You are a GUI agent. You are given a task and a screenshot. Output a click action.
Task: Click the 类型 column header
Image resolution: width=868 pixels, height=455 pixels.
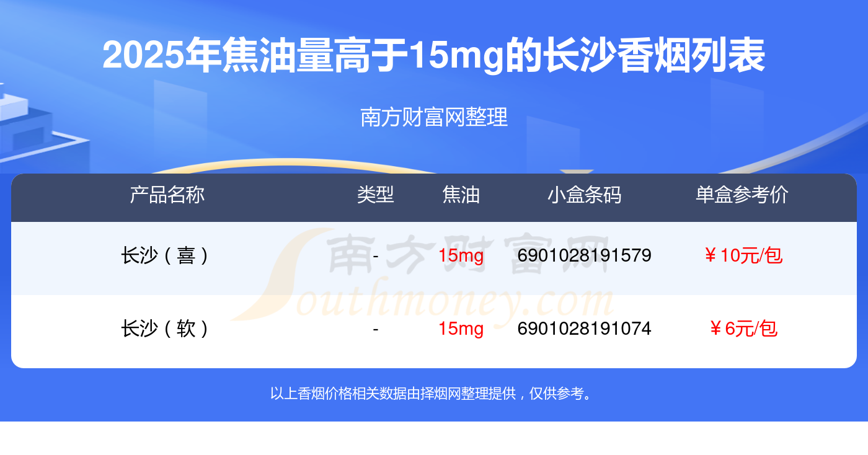[376, 195]
